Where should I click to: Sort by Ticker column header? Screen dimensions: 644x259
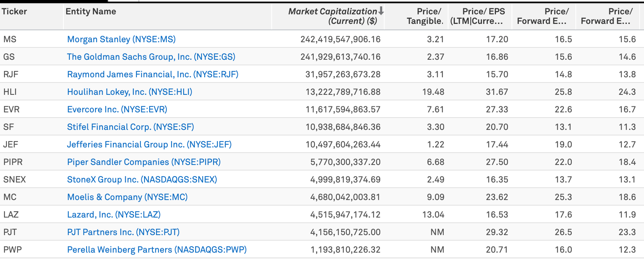tap(14, 12)
